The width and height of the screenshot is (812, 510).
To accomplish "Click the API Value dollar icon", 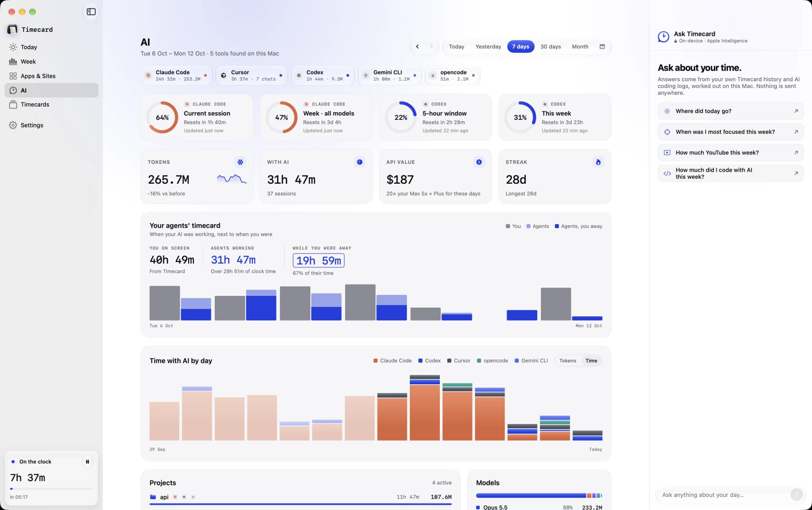I will click(479, 162).
